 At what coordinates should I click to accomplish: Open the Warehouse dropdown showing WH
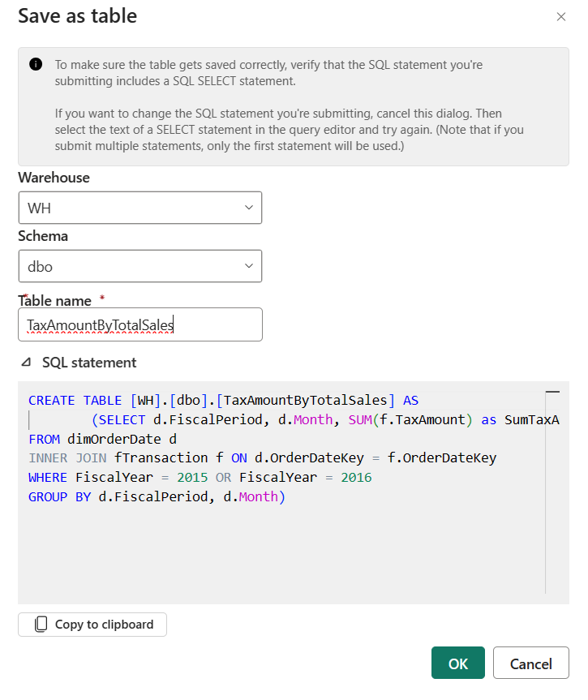[x=139, y=208]
